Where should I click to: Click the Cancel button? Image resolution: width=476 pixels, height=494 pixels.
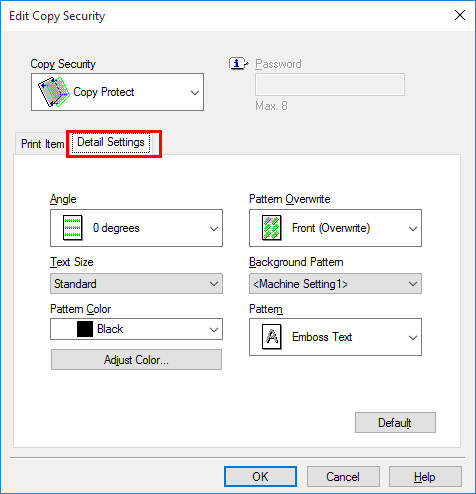(x=343, y=477)
